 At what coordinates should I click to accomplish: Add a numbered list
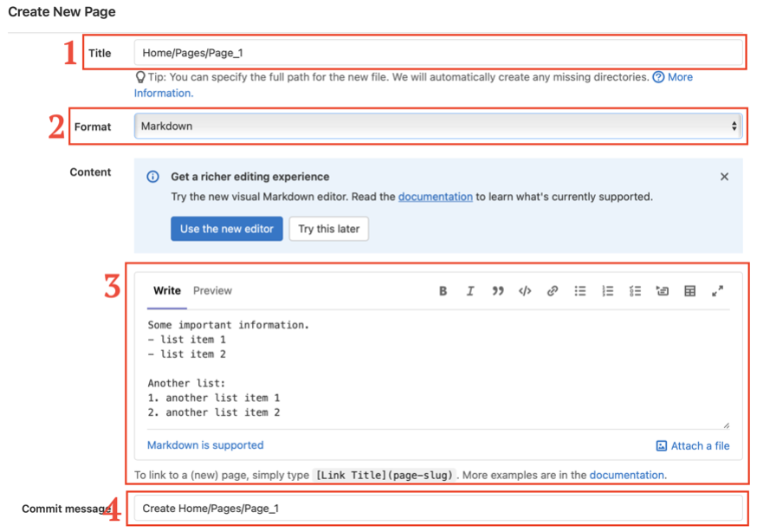607,291
